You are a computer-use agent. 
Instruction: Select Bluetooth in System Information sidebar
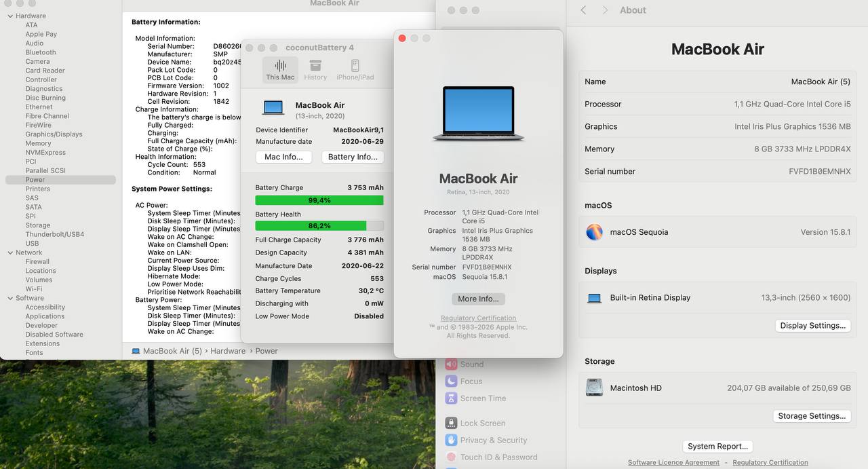[41, 52]
